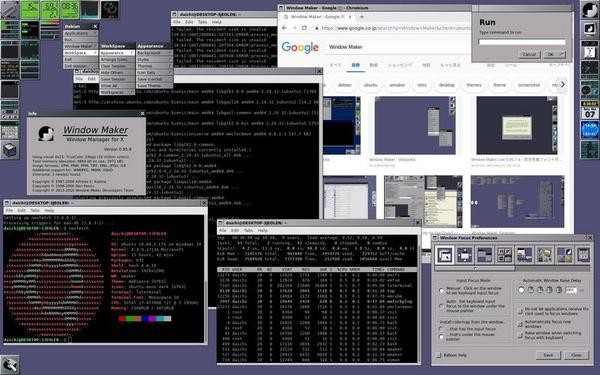Click the GNUstep logo at dock top

coord(590,10)
